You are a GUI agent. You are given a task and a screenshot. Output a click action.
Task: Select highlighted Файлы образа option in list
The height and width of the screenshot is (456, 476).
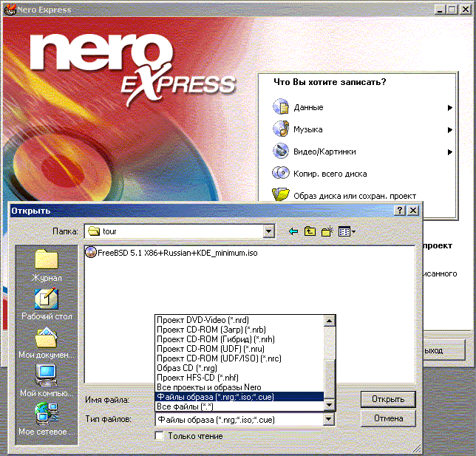point(239,397)
